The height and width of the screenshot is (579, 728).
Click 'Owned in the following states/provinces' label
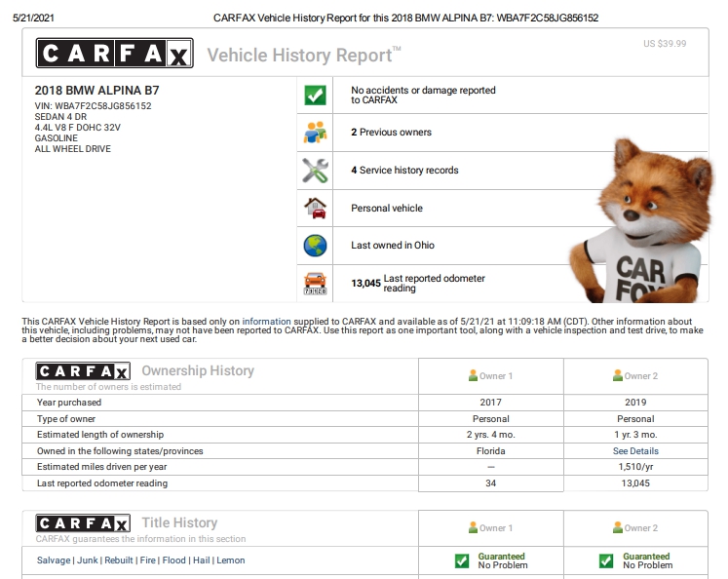point(120,451)
